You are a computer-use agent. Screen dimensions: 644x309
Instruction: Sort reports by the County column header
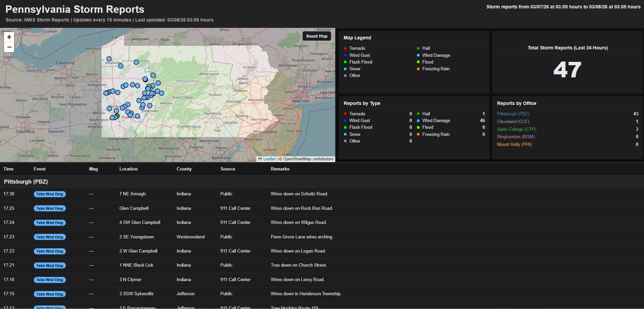pos(184,169)
